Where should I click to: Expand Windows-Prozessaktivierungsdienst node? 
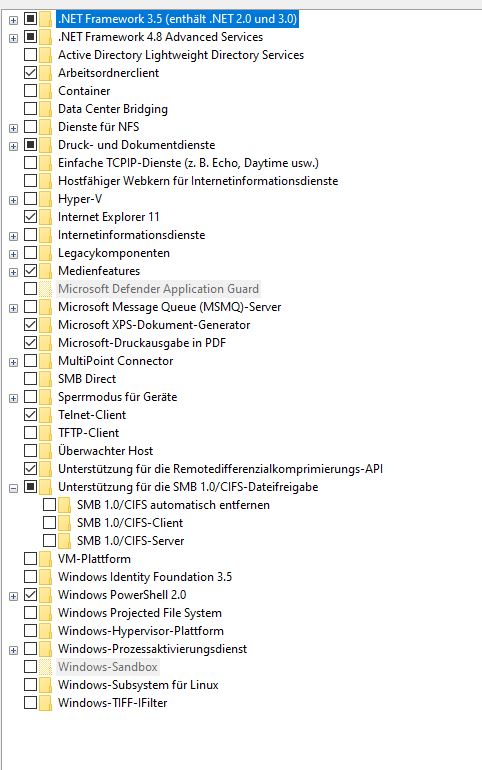(x=13, y=650)
